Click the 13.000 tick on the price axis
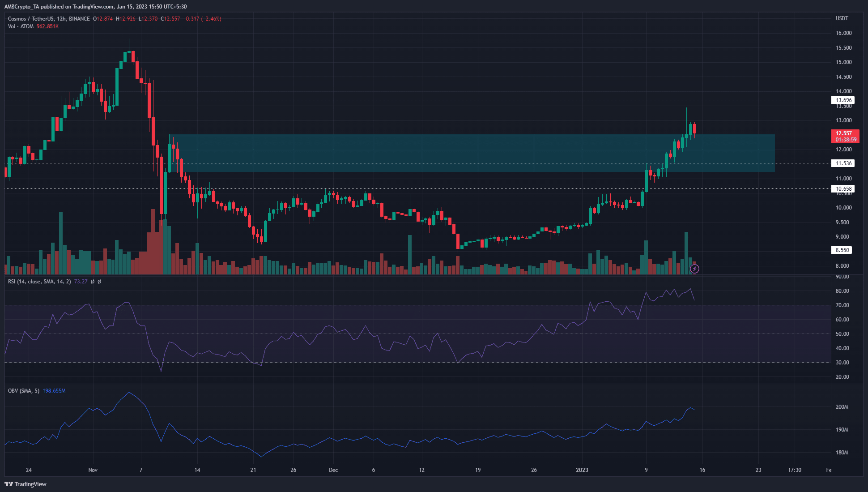This screenshot has height=492, width=868. point(843,120)
